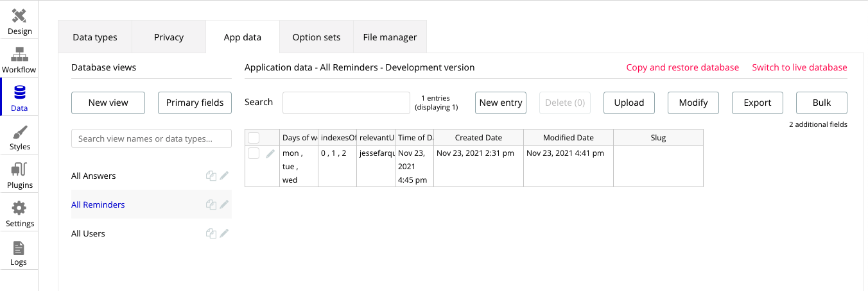Image resolution: width=868 pixels, height=291 pixels.
Task: Open the Option sets tab
Action: [317, 37]
